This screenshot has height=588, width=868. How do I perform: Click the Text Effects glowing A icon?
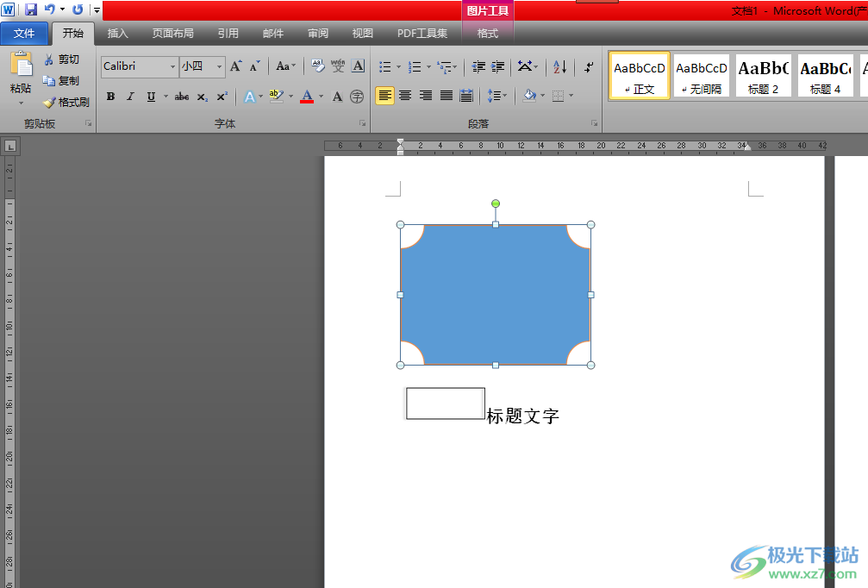pos(250,97)
